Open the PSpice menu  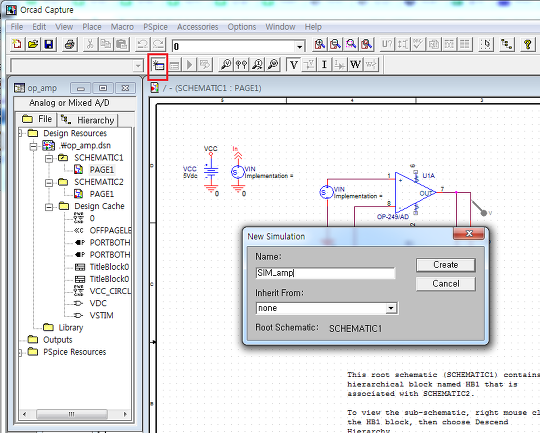[155, 27]
